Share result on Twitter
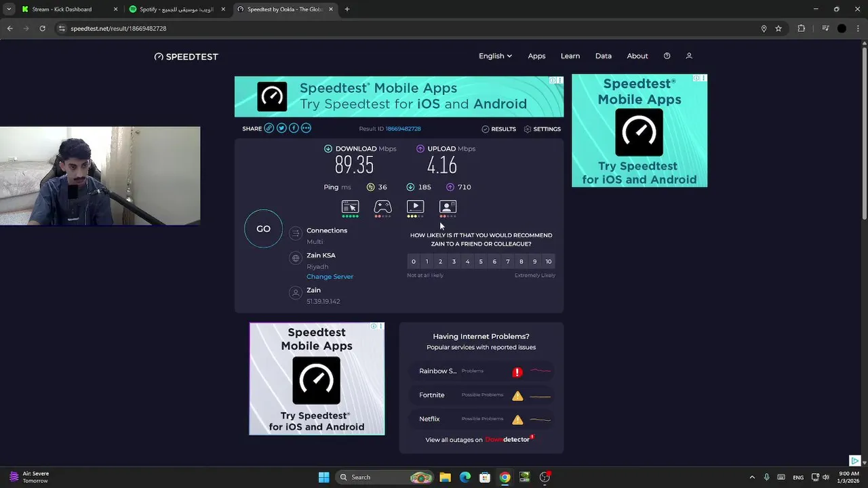868x488 pixels. coord(281,128)
